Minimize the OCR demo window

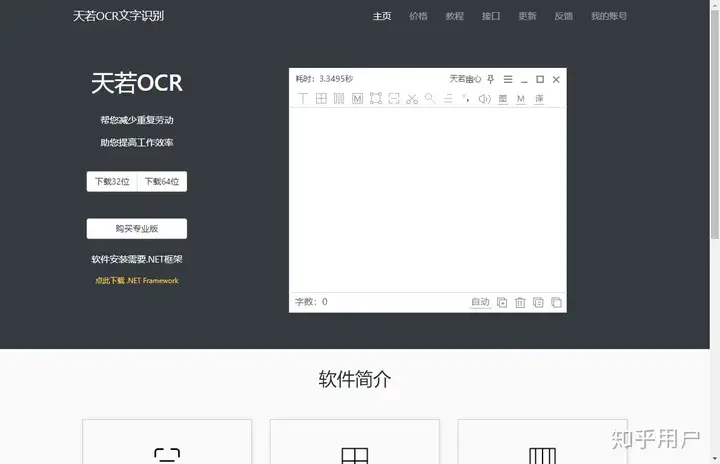524,81
